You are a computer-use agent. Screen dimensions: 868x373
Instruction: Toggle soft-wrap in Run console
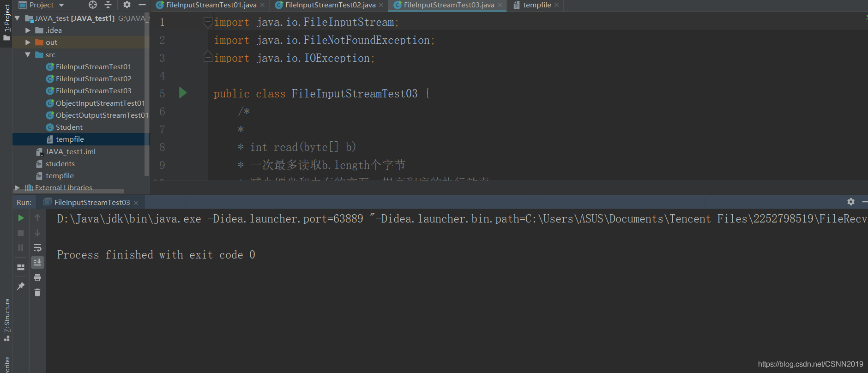(37, 248)
